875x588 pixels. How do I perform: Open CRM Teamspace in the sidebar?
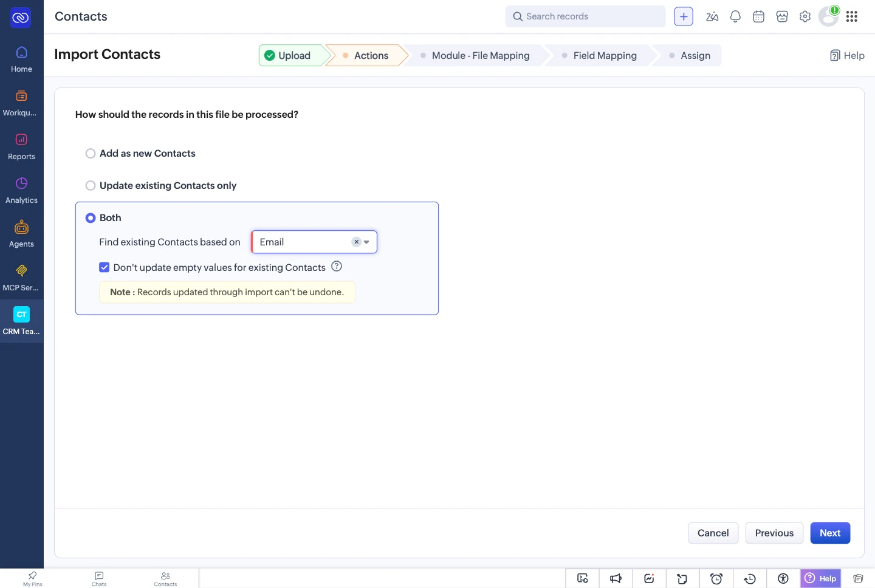tap(21, 321)
